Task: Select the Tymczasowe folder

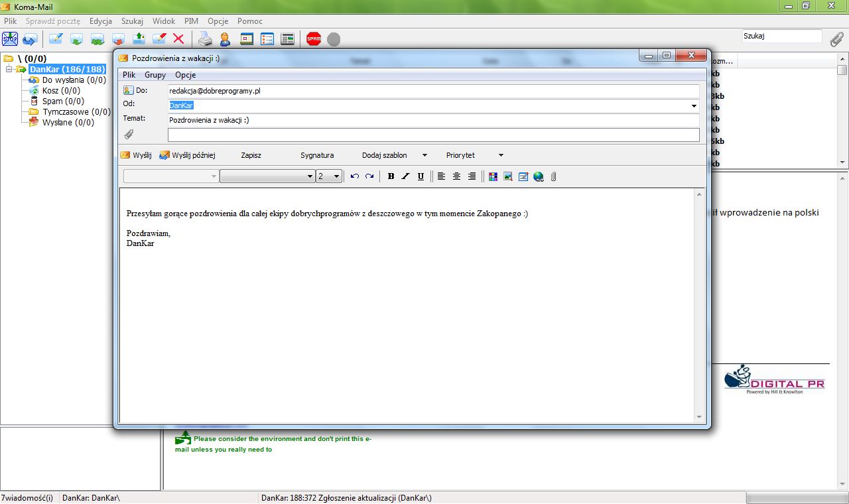Action: coord(76,112)
